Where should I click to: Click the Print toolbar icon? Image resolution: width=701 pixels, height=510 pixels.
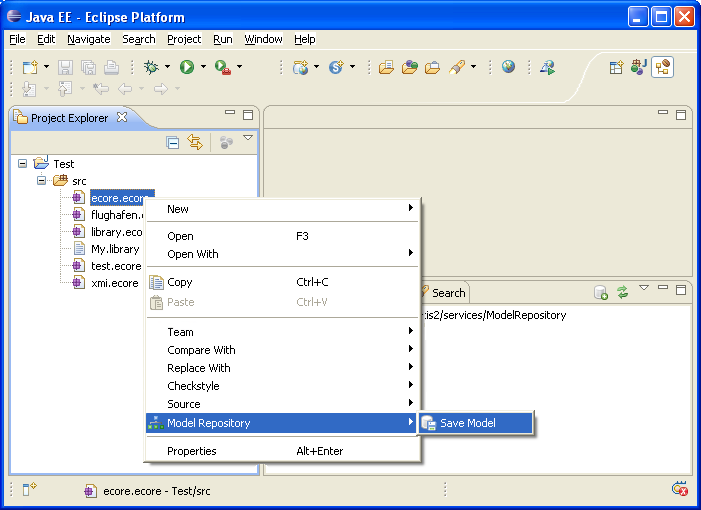pos(111,67)
